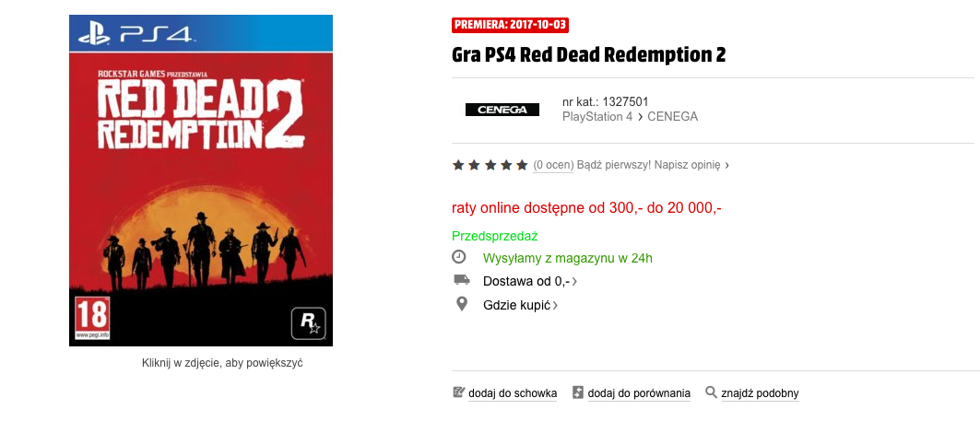This screenshot has width=980, height=433.
Task: Open the (0 ocen) ratings link
Action: [553, 165]
